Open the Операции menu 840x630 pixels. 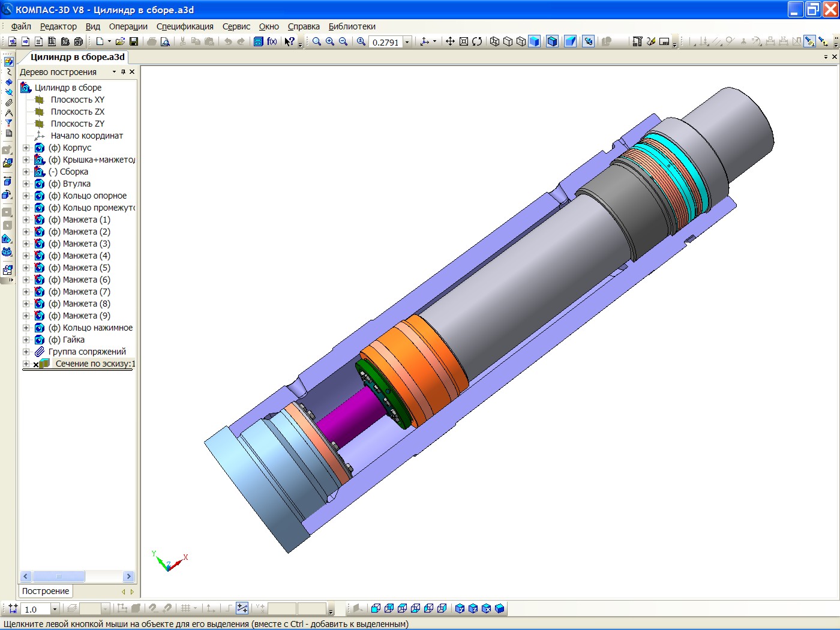(128, 26)
